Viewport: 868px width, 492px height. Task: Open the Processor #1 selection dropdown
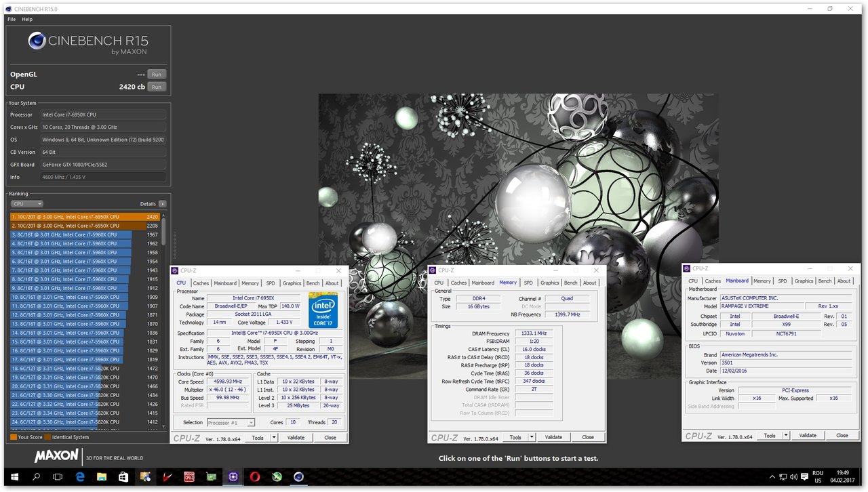[231, 423]
